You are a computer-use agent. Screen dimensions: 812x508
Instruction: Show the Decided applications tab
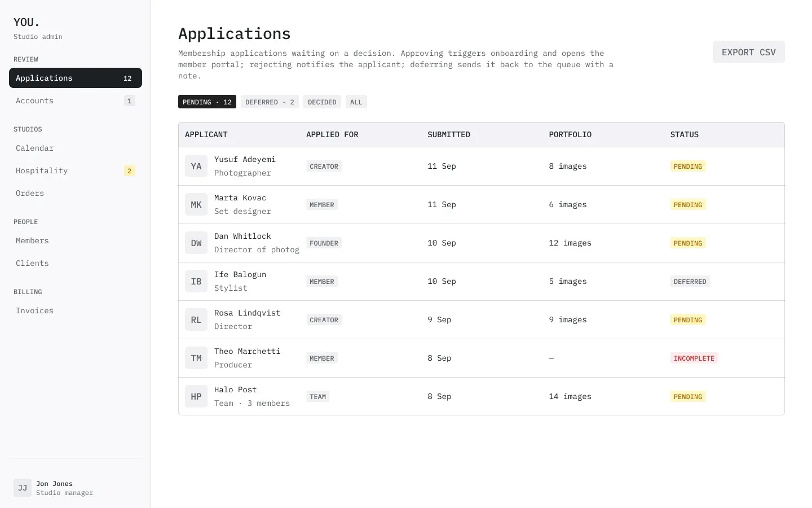[322, 102]
